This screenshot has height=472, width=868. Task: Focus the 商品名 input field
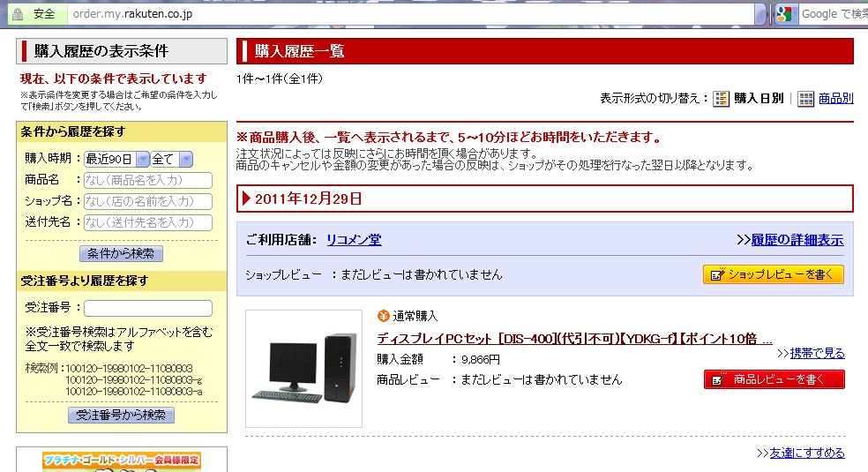point(148,180)
